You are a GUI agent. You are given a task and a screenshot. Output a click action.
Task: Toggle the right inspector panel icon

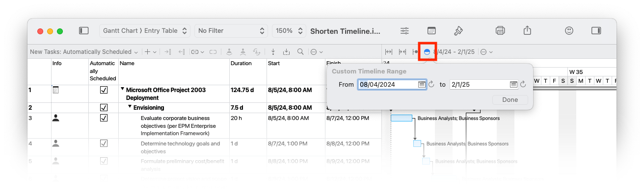pyautogui.click(x=596, y=30)
